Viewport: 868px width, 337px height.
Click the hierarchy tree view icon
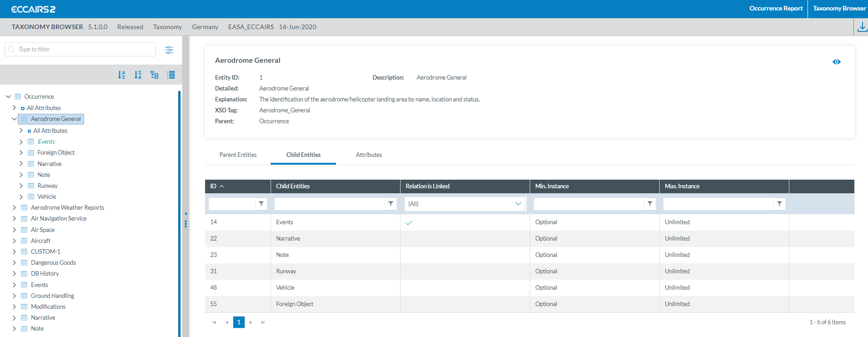pyautogui.click(x=155, y=75)
